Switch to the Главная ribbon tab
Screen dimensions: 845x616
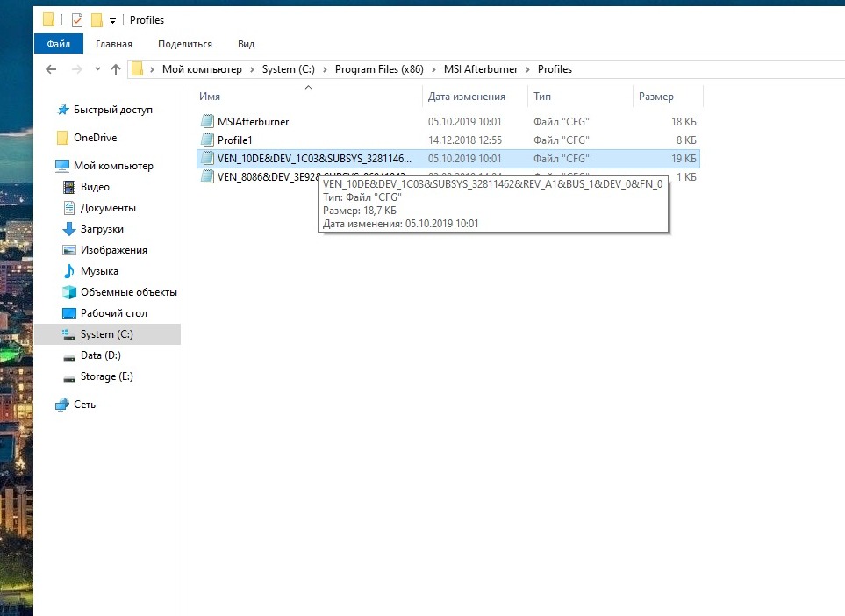pyautogui.click(x=114, y=44)
